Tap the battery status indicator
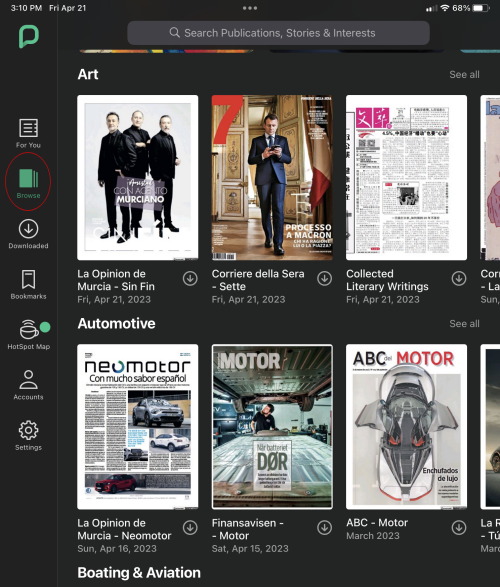The height and width of the screenshot is (587, 500). (481, 8)
